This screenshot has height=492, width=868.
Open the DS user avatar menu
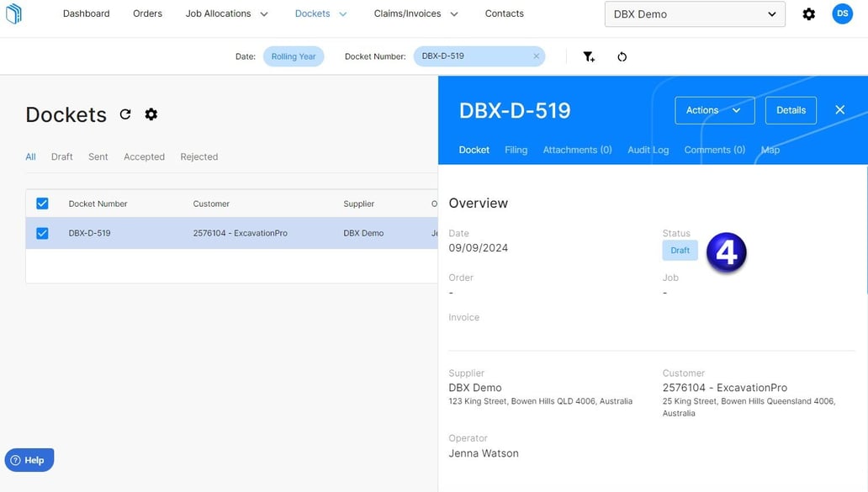coord(842,13)
